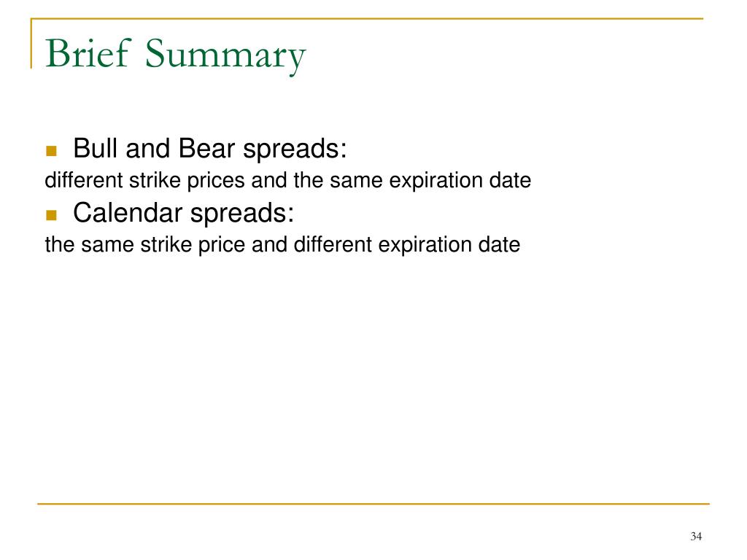Click the word "Calendar" in the second bullet
747x560 pixels.
pos(128,212)
